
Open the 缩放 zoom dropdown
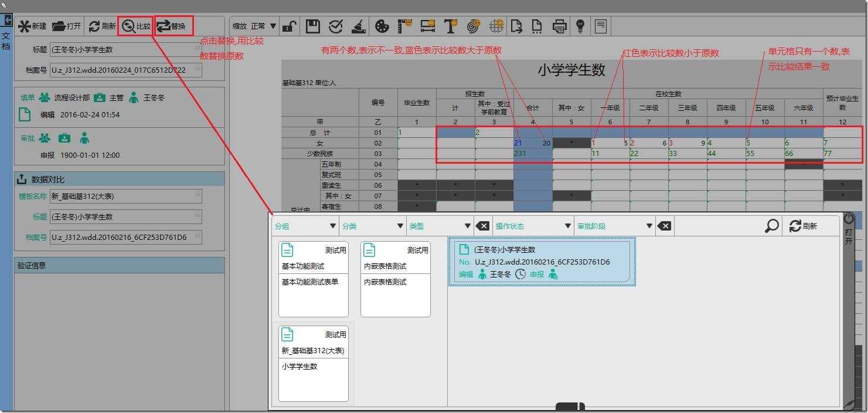tap(254, 26)
